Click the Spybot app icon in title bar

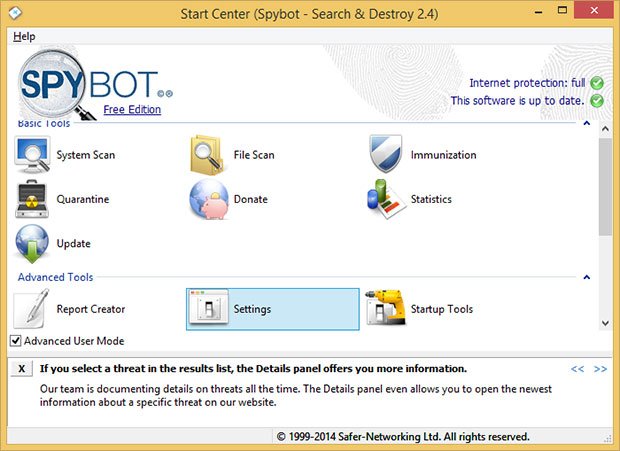pos(15,13)
